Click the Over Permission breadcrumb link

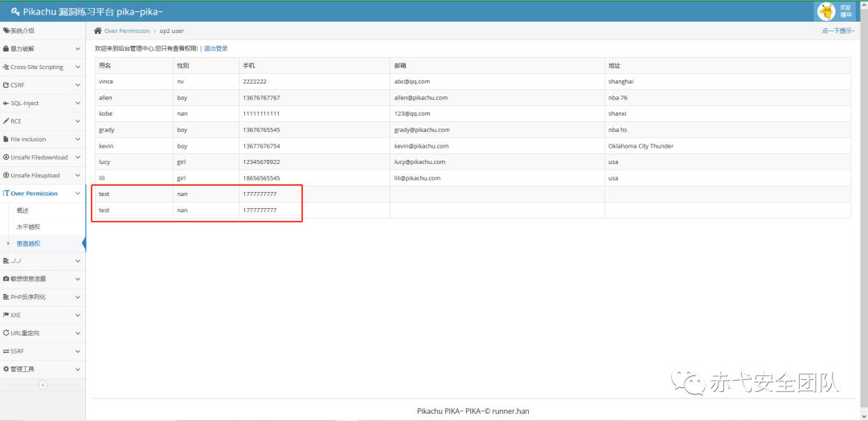click(x=127, y=31)
